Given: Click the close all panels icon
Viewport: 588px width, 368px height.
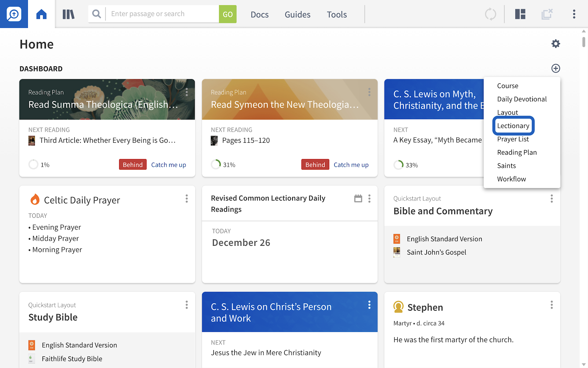Looking at the screenshot, I should click(547, 14).
